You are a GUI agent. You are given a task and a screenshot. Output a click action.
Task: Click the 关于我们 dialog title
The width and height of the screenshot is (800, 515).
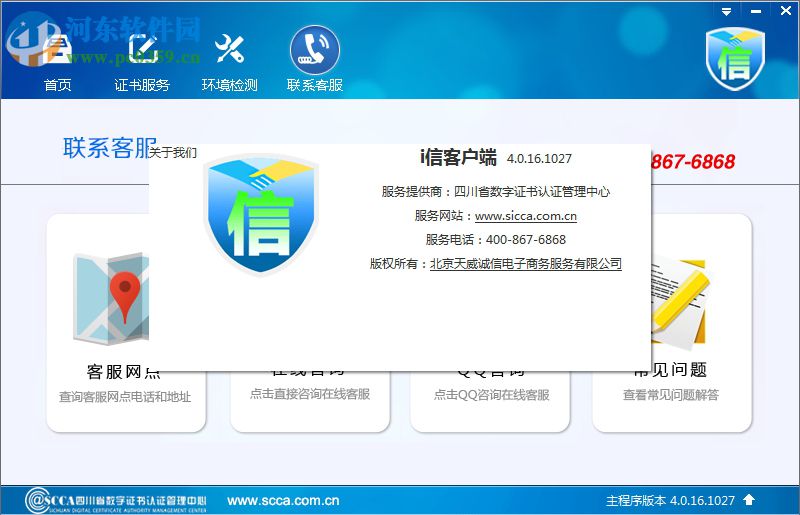(x=173, y=153)
